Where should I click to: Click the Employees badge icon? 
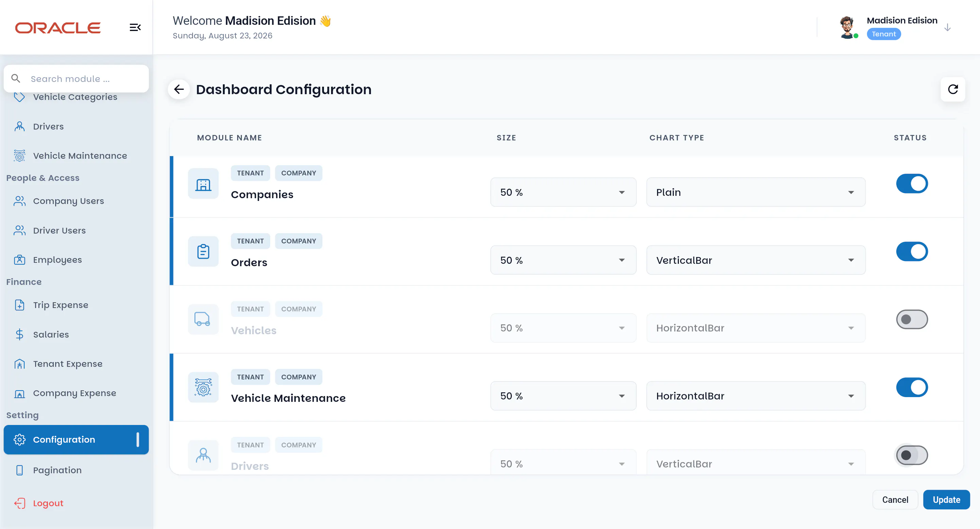tap(19, 259)
